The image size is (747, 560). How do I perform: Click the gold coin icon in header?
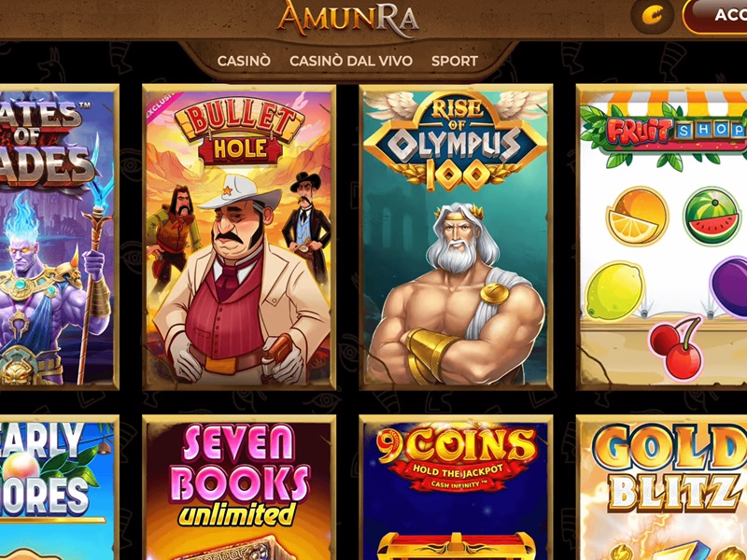point(652,16)
